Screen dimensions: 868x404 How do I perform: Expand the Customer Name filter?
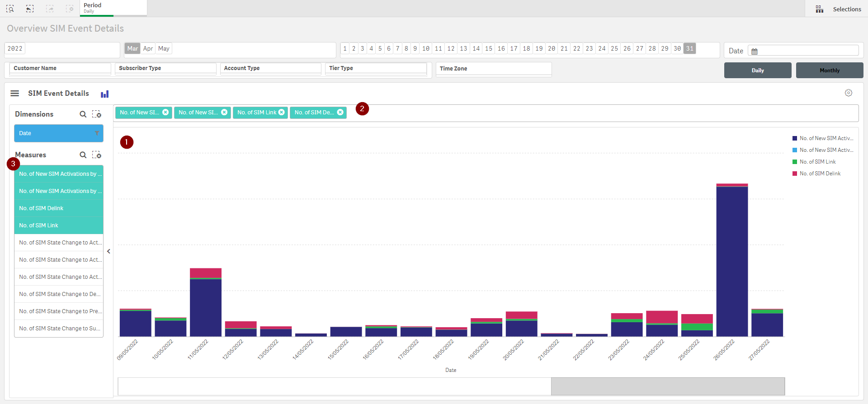click(60, 68)
